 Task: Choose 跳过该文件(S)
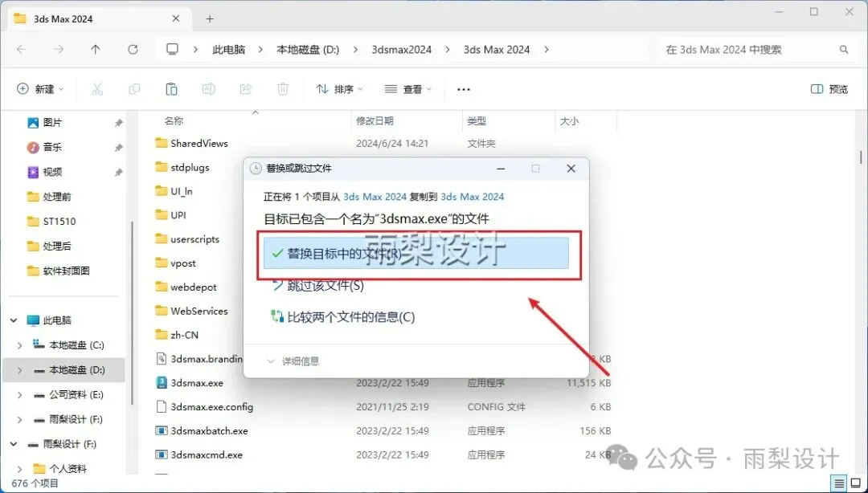point(317,286)
